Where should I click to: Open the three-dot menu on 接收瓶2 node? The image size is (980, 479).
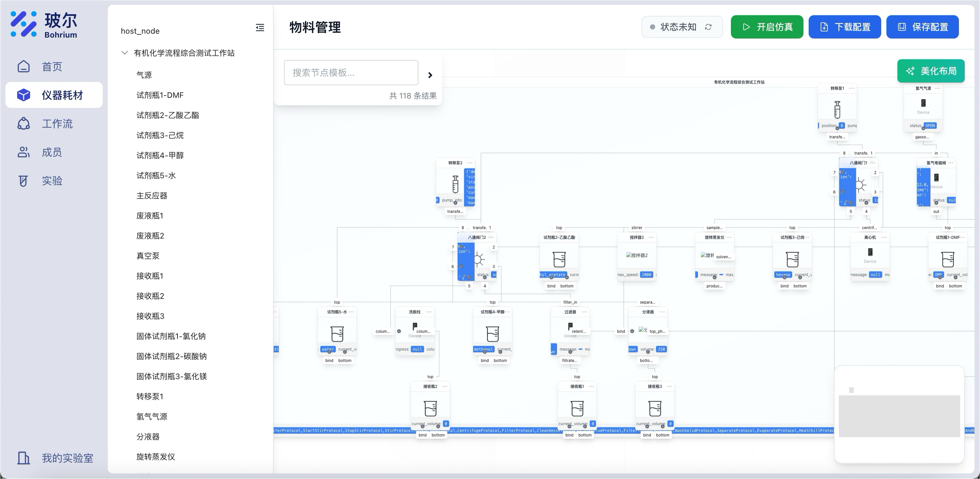click(444, 387)
